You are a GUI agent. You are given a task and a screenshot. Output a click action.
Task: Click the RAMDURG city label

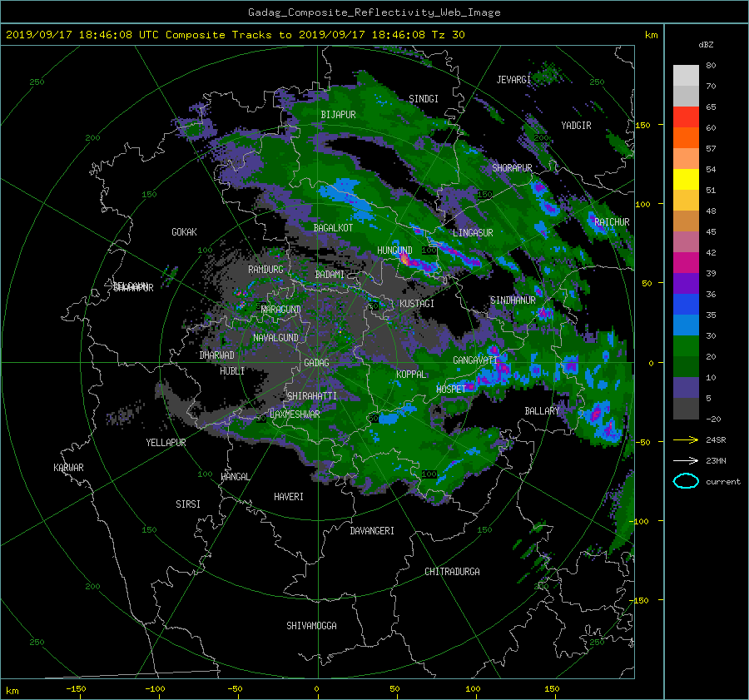point(265,270)
